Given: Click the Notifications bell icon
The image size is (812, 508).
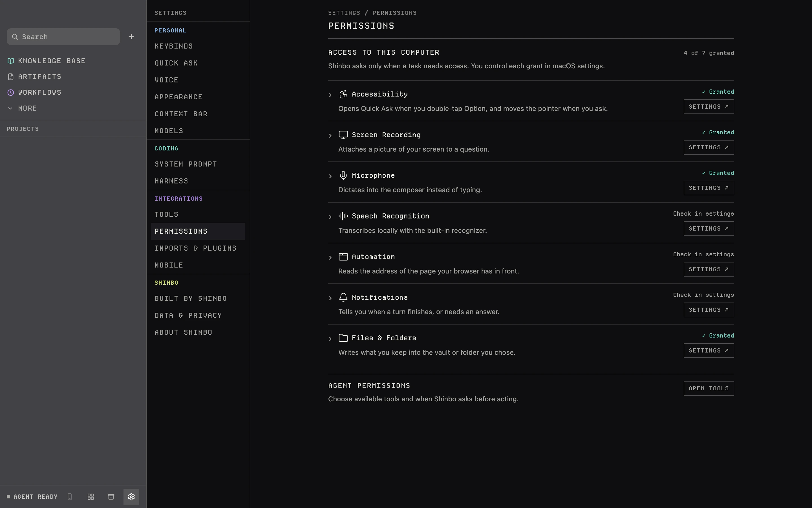Looking at the screenshot, I should (343, 297).
